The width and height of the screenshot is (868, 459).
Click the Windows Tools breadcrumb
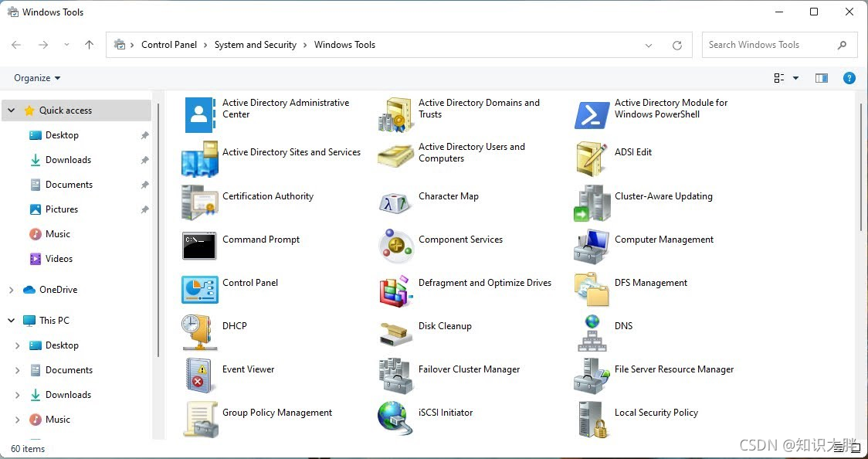click(x=344, y=45)
